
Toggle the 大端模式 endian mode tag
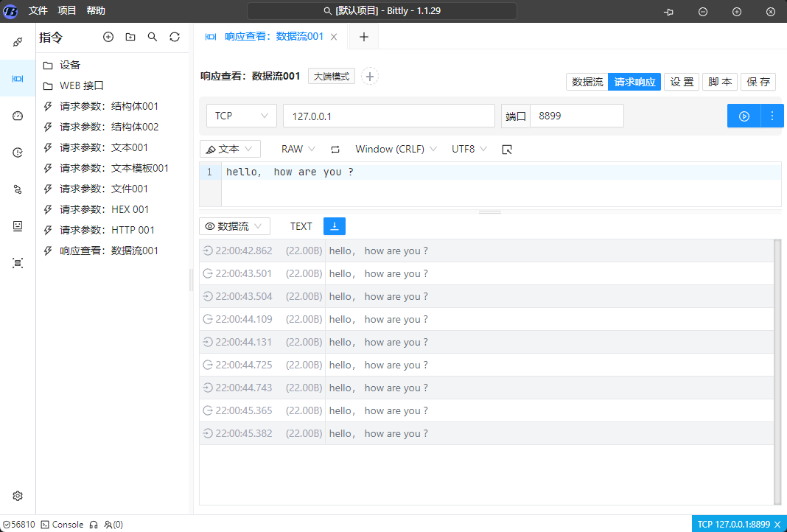point(332,76)
